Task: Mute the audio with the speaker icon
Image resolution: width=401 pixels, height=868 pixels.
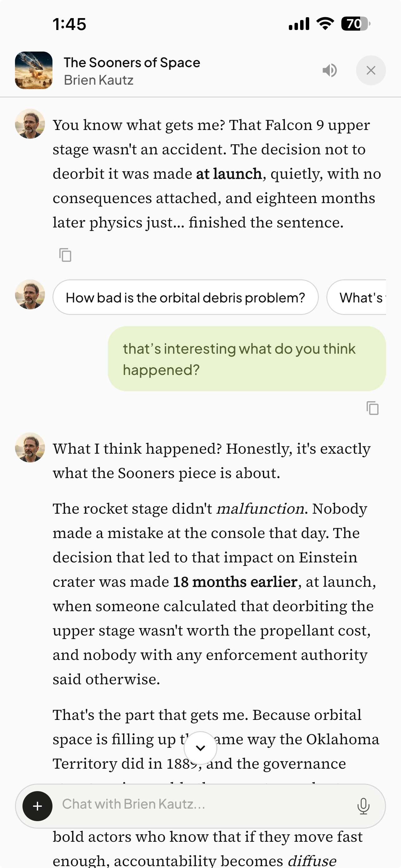Action: [x=329, y=70]
